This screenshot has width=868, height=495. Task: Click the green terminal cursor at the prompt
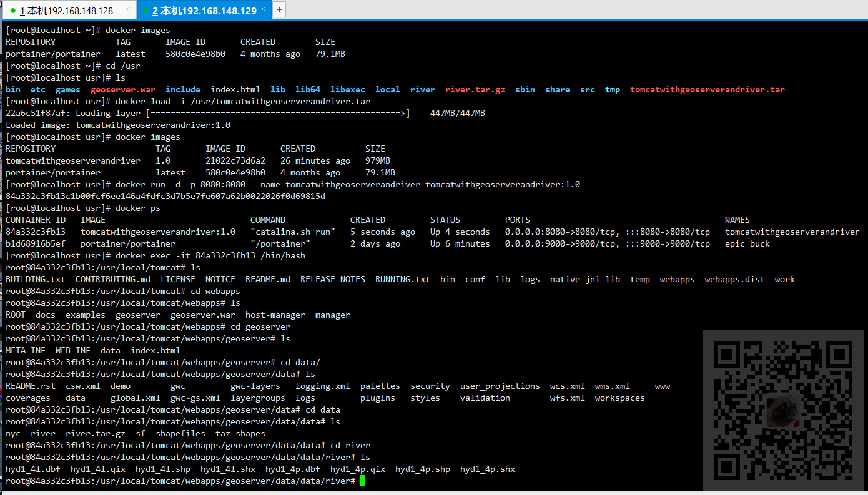pyautogui.click(x=363, y=481)
